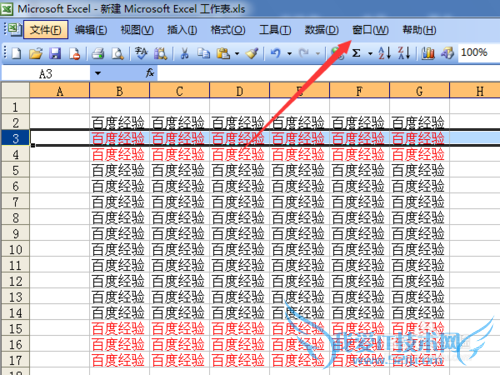The image size is (500, 375).
Task: Click the Select All corner box
Action: pyautogui.click(x=15, y=90)
